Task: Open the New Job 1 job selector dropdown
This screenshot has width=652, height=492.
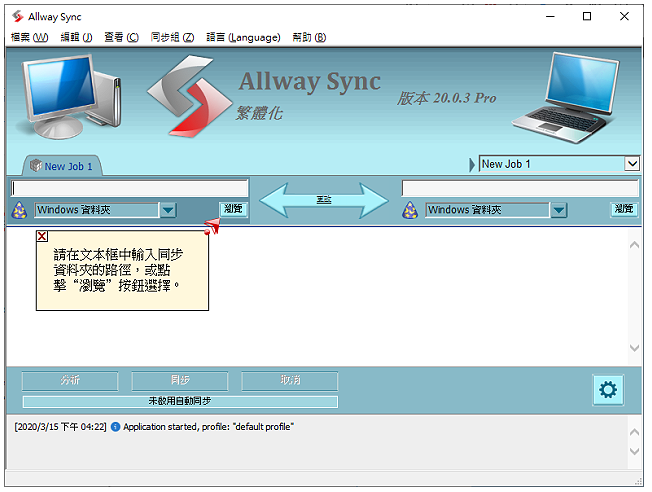Action: [632, 164]
